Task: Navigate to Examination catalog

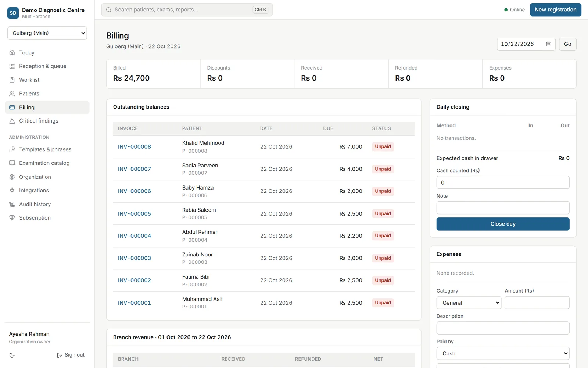Action: 47,163
